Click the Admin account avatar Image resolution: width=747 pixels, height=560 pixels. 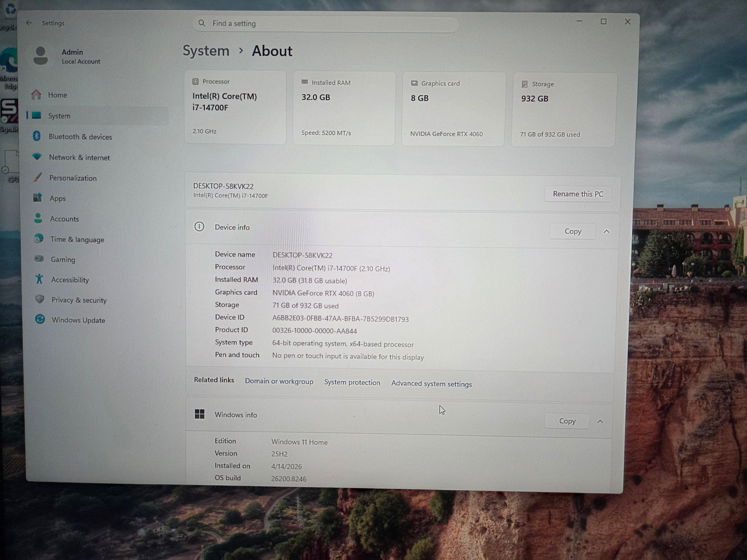[40, 56]
